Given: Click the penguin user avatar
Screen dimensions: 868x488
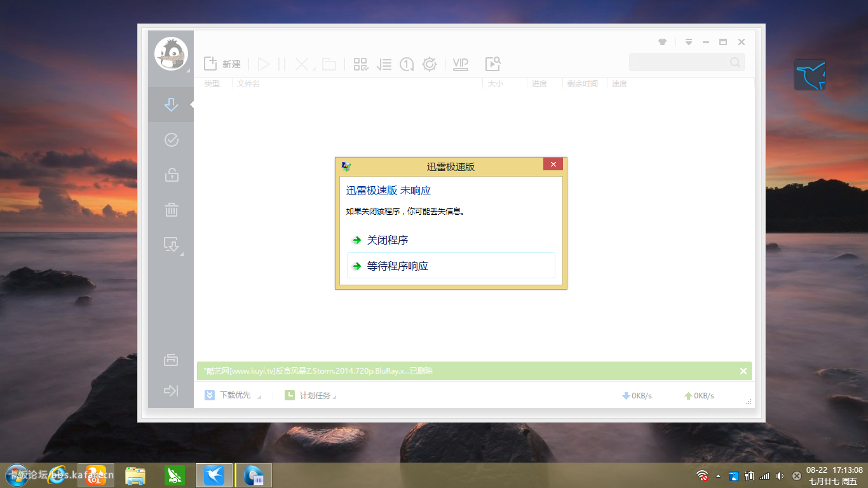Looking at the screenshot, I should [171, 54].
